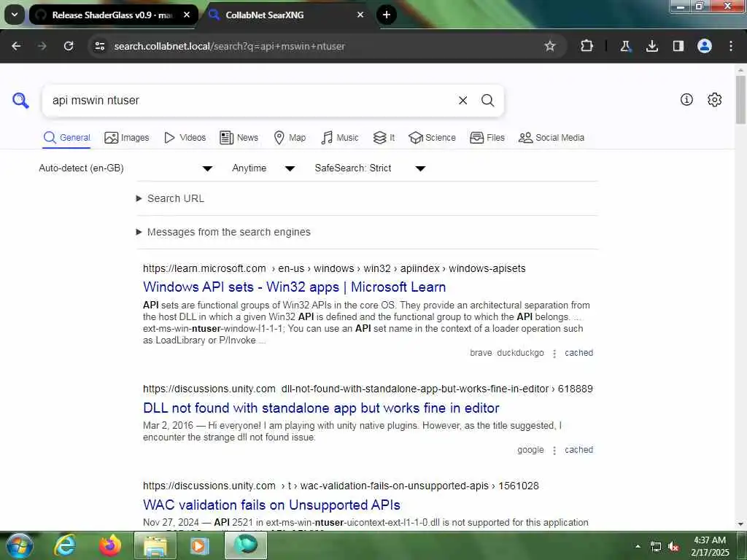Click the discussions.unity.com URL ending 1561028
Image resolution: width=747 pixels, height=560 pixels.
341,486
